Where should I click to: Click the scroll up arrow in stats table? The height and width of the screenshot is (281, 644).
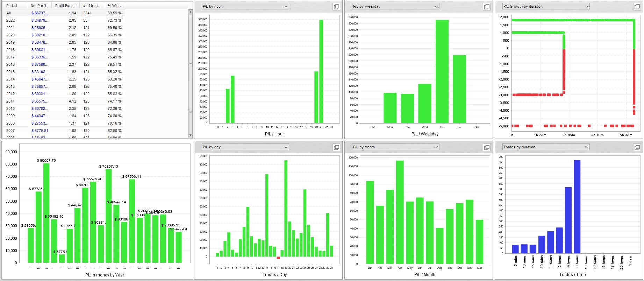191,12
